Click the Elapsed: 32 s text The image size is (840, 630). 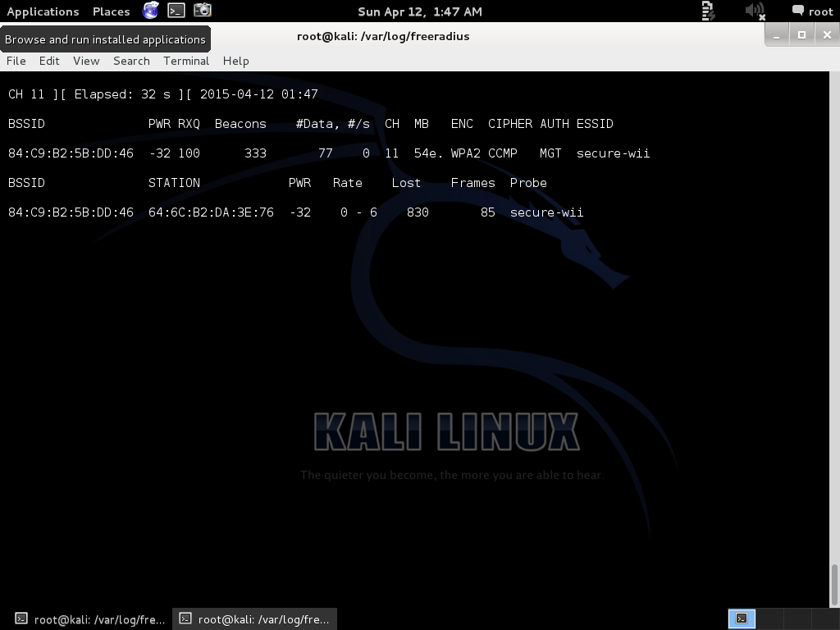[122, 94]
